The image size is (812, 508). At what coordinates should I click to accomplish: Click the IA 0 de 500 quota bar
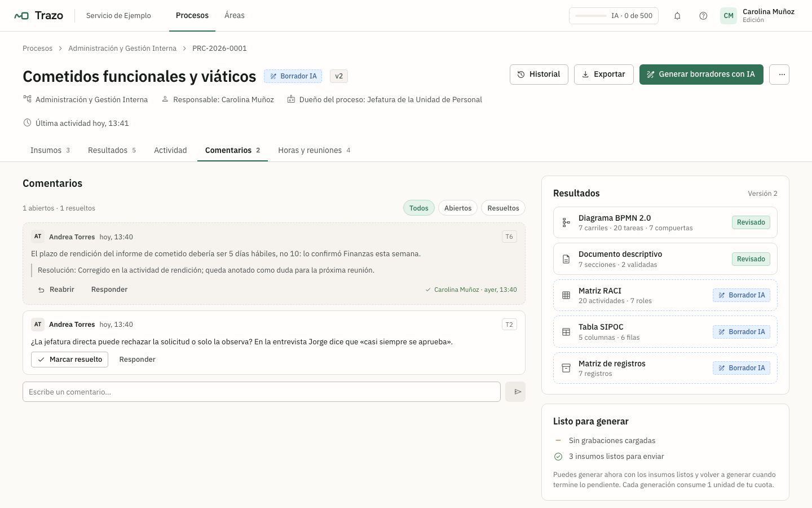[x=614, y=16]
